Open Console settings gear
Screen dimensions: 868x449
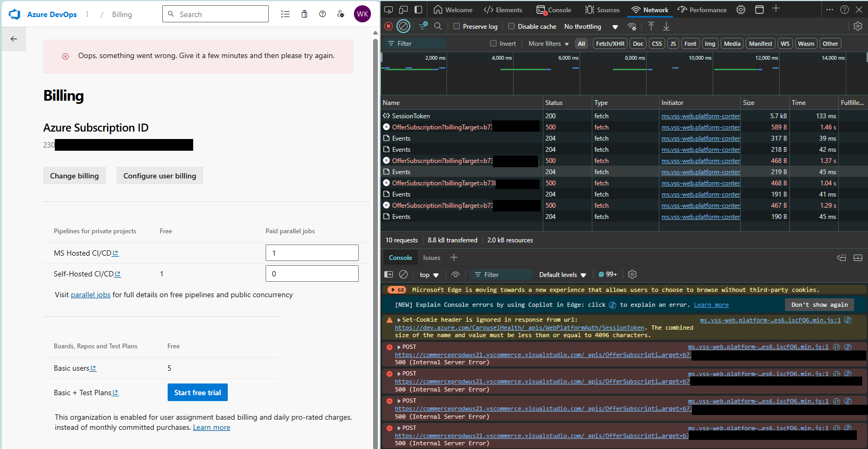(632, 274)
